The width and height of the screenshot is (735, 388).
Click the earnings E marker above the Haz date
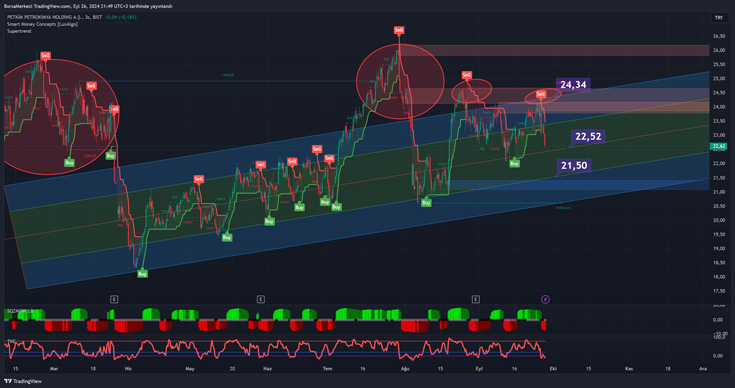tap(261, 299)
